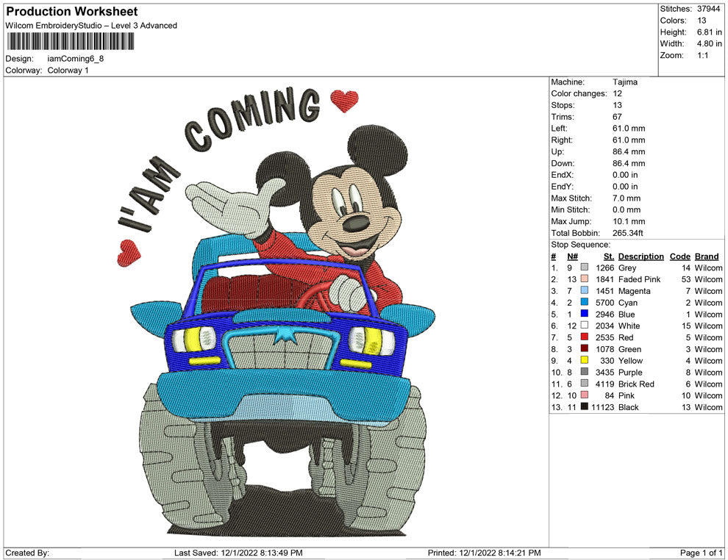
Task: Click the Magenta row color swatch
Action: point(585,290)
